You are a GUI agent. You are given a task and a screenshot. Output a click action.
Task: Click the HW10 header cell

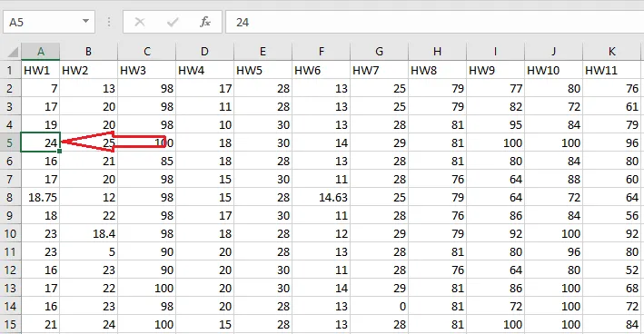pos(554,70)
